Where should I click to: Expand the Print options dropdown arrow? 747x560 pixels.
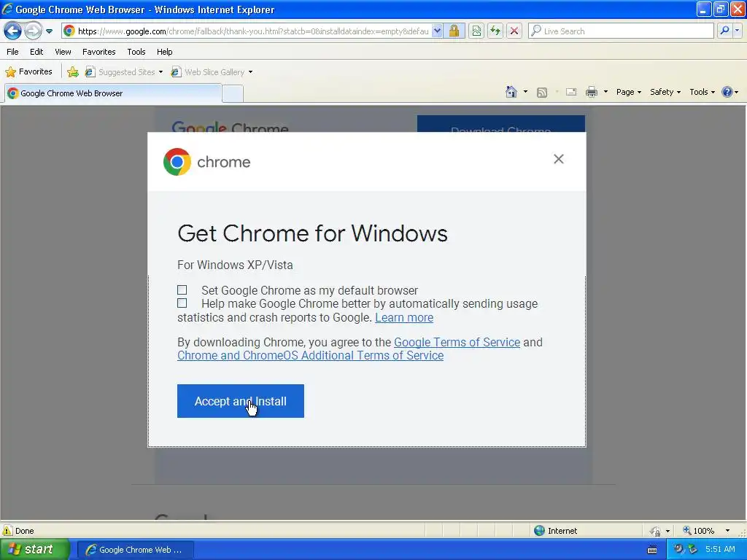coord(605,92)
